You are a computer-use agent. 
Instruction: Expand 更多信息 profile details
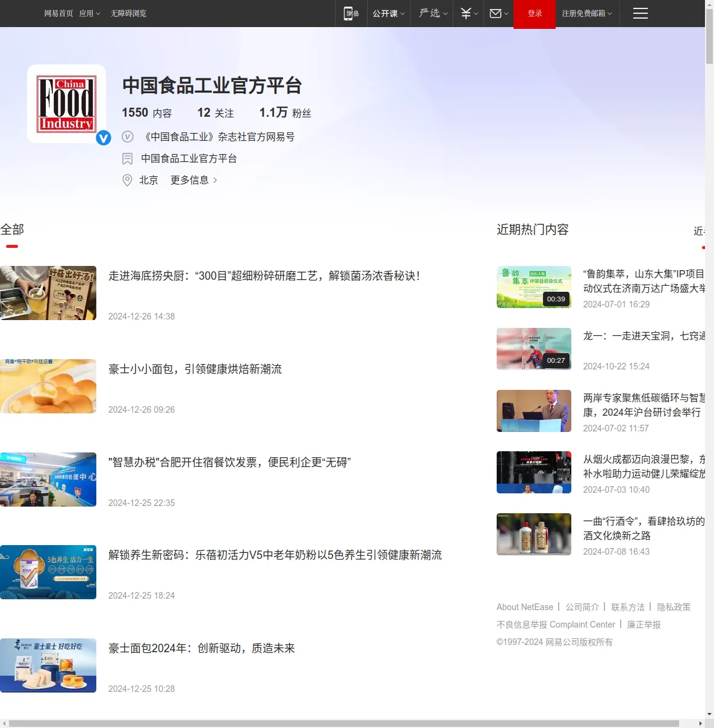click(x=194, y=180)
